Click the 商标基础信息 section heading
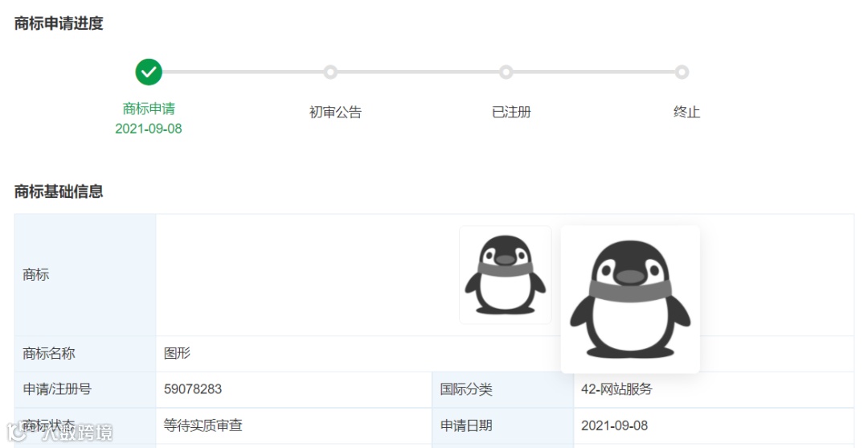Image resolution: width=868 pixels, height=448 pixels. pos(59,191)
